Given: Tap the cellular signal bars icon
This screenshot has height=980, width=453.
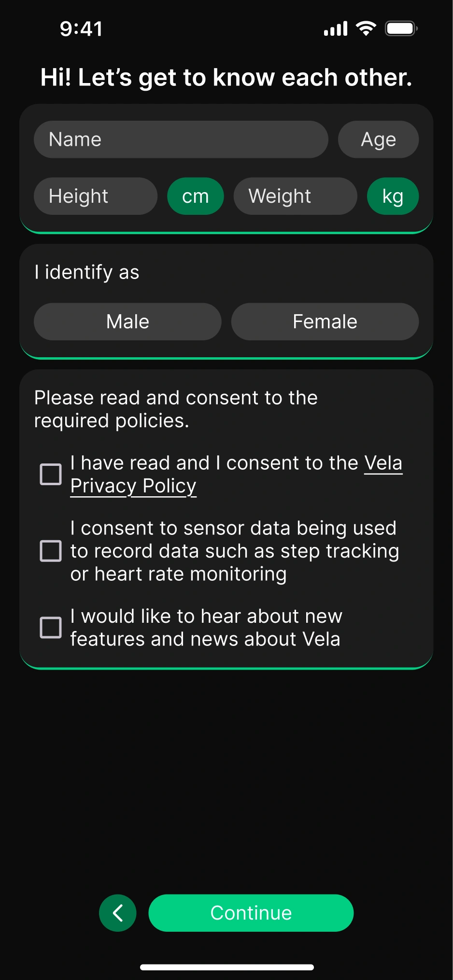Looking at the screenshot, I should point(336,28).
